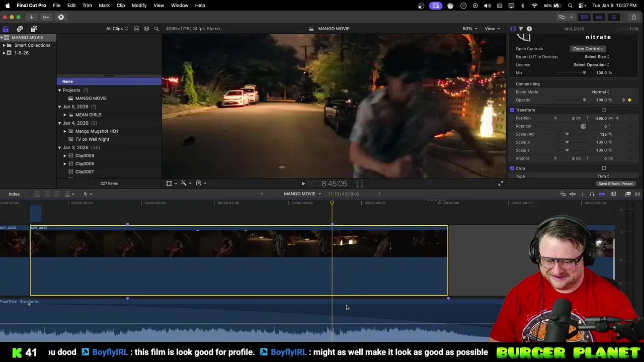Expand the 1-6-26 event
644x362 pixels.
click(x=4, y=53)
